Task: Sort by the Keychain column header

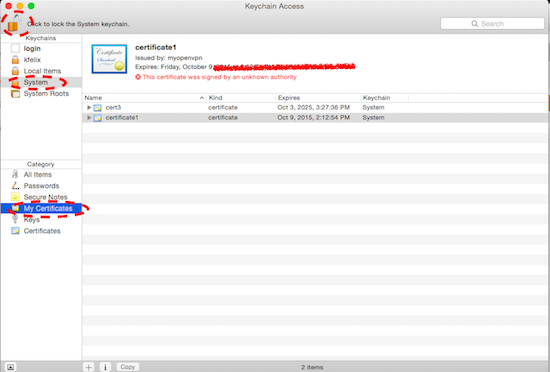Action: coord(384,98)
